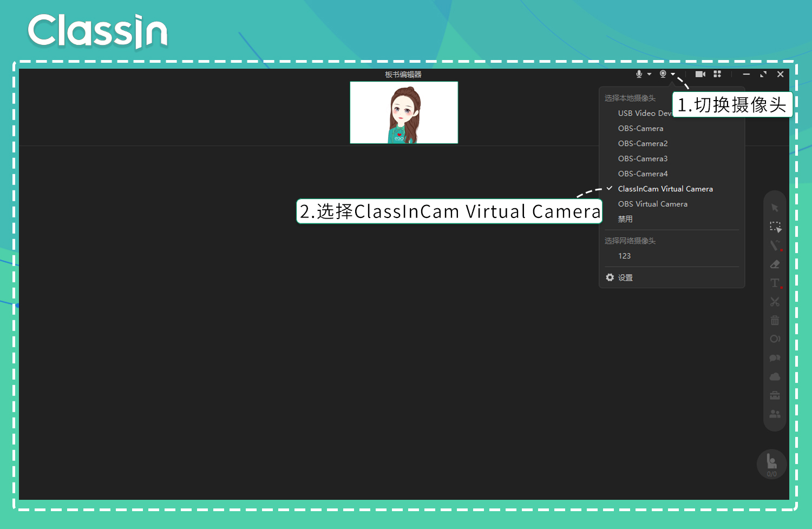Viewport: 812px width, 529px height.
Task: Select the pen drawing tool
Action: coord(775,246)
